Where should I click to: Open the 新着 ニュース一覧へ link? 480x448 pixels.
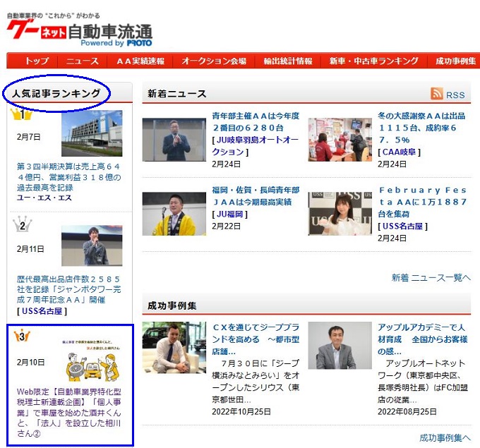point(431,277)
